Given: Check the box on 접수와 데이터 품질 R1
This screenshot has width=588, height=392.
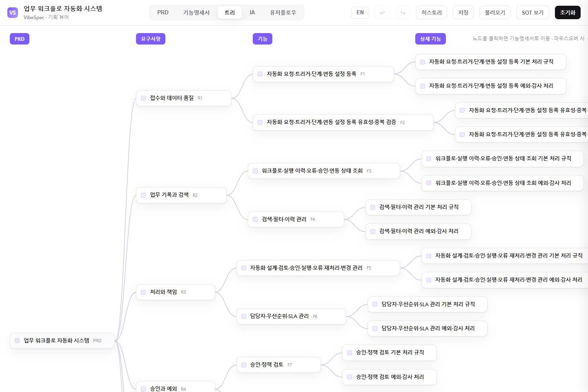Looking at the screenshot, I should 143,98.
